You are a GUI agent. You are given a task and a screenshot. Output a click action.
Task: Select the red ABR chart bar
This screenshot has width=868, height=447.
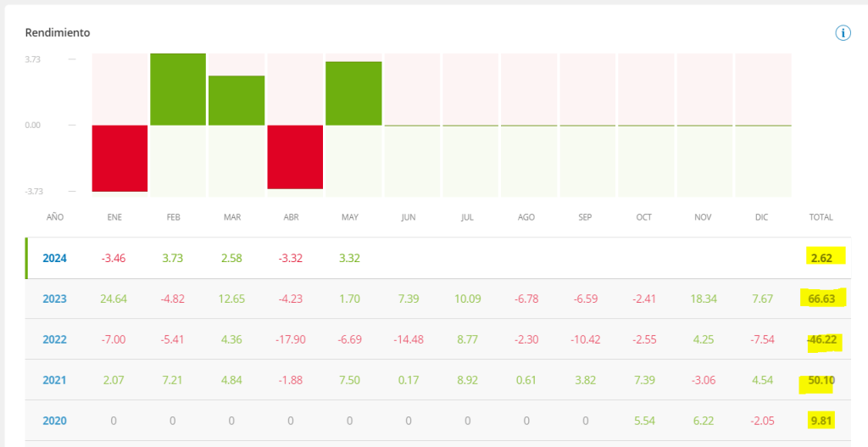pos(295,157)
